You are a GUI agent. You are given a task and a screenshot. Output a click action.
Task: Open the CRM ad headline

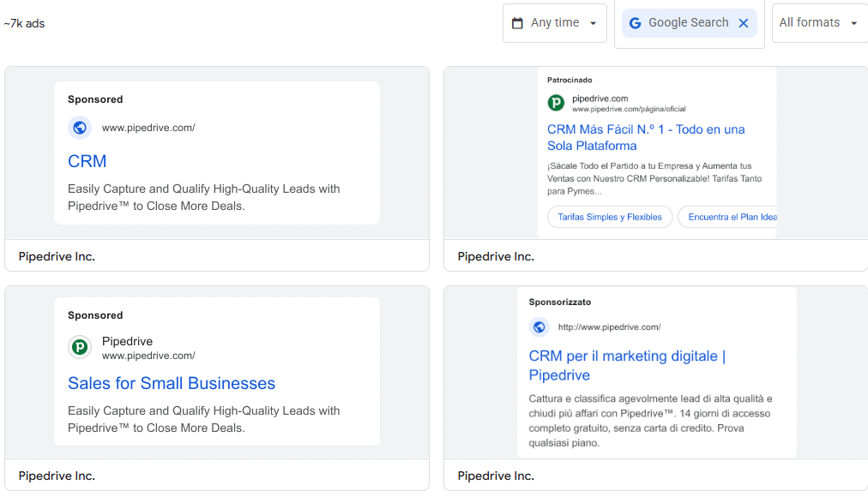coord(87,161)
